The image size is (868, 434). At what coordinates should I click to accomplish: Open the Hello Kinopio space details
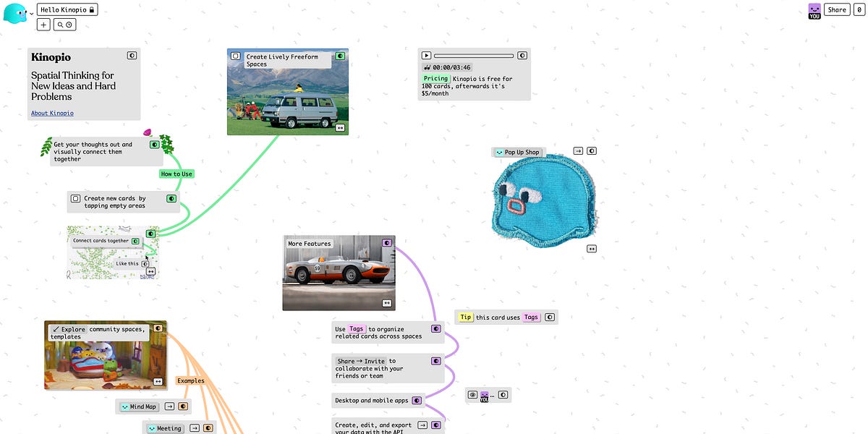(x=67, y=10)
